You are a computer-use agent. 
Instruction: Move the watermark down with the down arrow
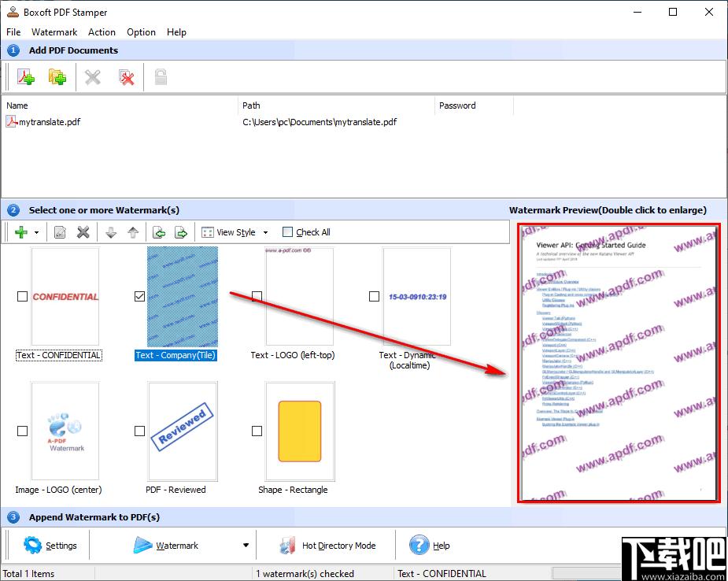point(110,232)
